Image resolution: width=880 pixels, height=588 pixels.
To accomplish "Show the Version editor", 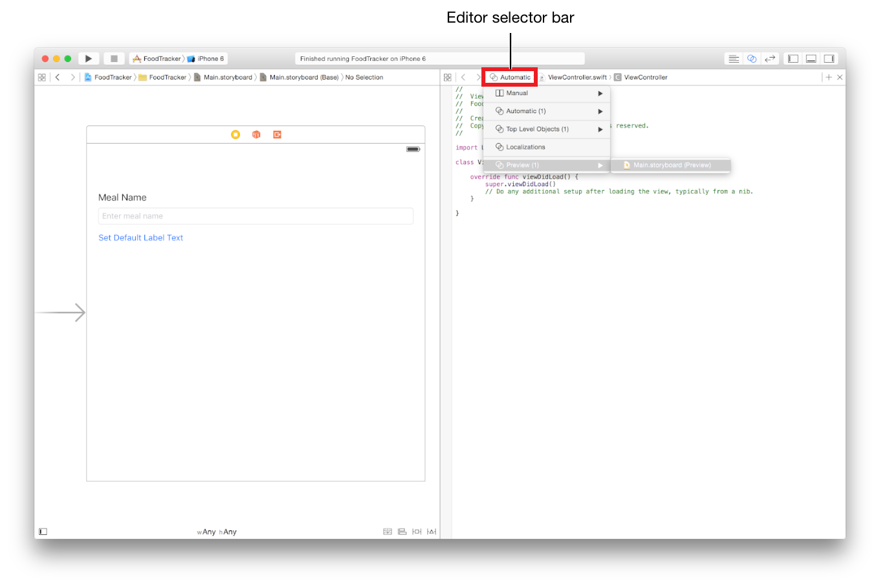I will [770, 59].
